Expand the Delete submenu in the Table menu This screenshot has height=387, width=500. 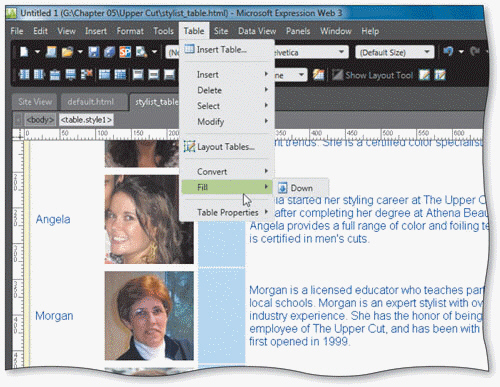pyautogui.click(x=227, y=90)
